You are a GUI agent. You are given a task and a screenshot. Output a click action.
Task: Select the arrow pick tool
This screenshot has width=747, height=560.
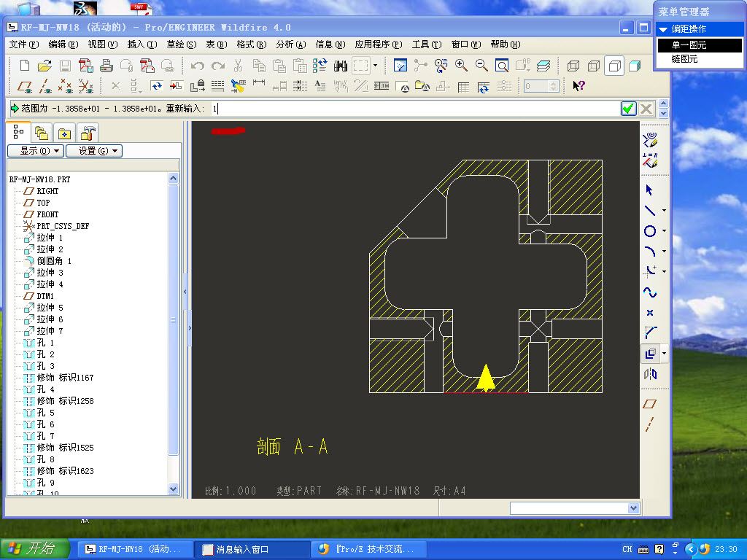click(x=650, y=190)
